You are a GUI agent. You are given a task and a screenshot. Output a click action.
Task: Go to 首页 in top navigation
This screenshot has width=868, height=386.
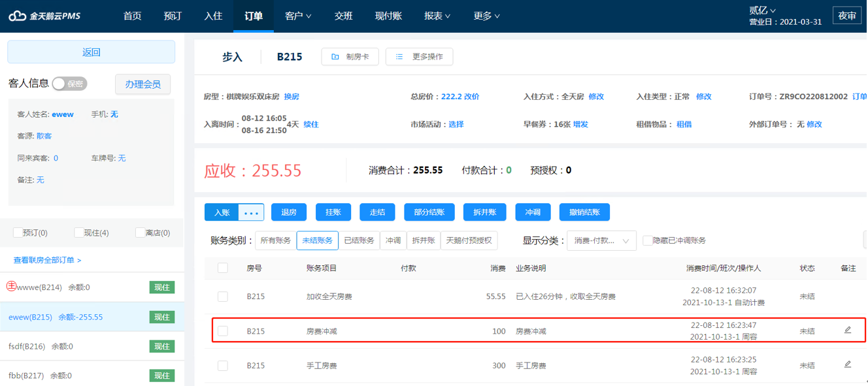[132, 16]
